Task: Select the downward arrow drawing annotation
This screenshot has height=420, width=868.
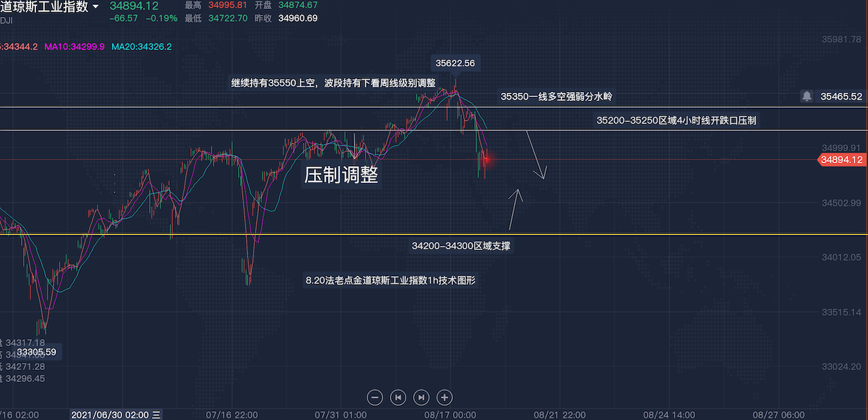Action: (x=536, y=156)
